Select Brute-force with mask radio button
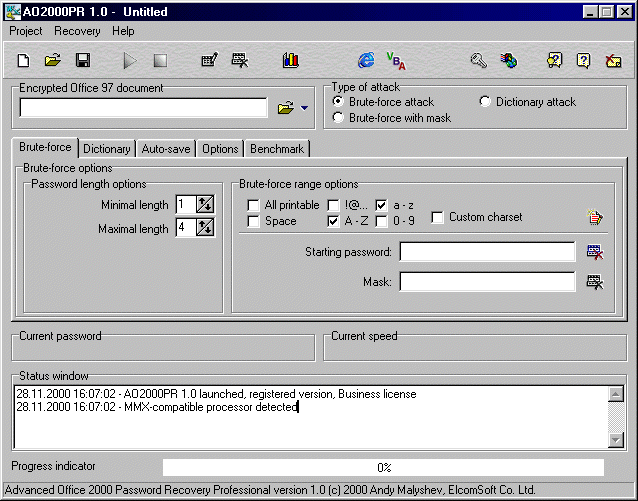The image size is (638, 501). (338, 118)
